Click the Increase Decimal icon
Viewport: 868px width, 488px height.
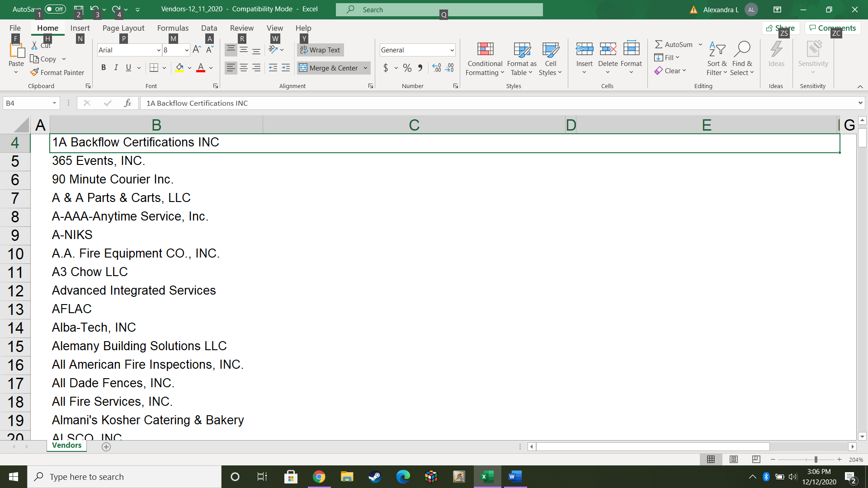coord(437,68)
